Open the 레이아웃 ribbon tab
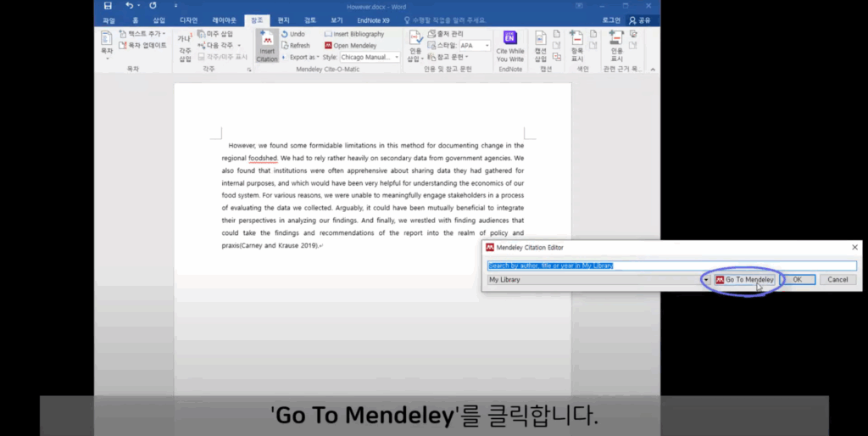The height and width of the screenshot is (436, 868). [x=224, y=20]
